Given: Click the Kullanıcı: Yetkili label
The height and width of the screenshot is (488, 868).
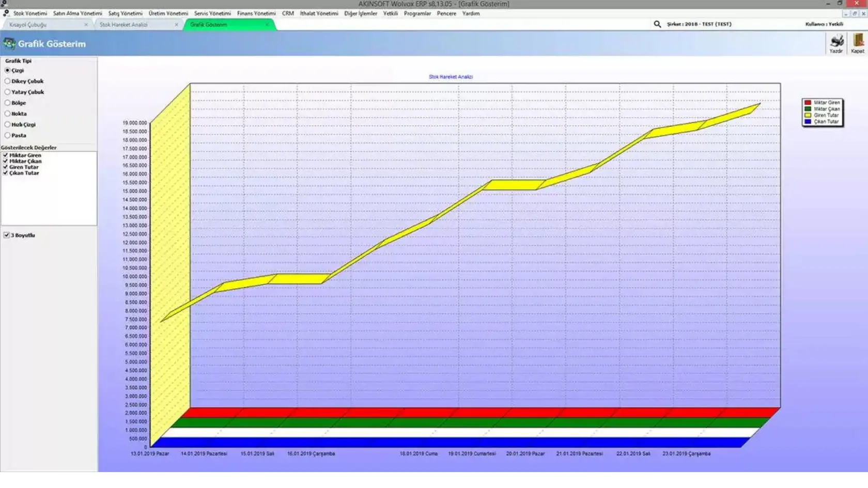Looking at the screenshot, I should click(x=824, y=24).
